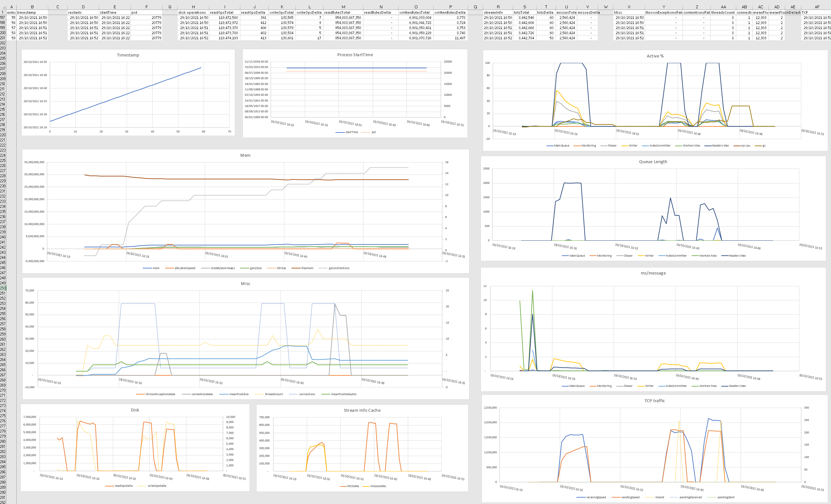Screen dimensions: 831x504
Task: Select column AA header
Action: 723,7
